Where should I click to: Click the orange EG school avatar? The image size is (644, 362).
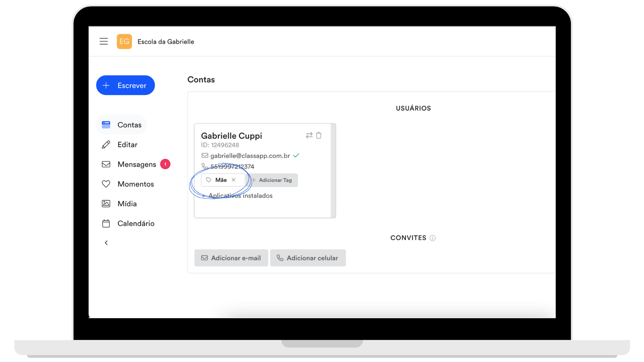[124, 42]
